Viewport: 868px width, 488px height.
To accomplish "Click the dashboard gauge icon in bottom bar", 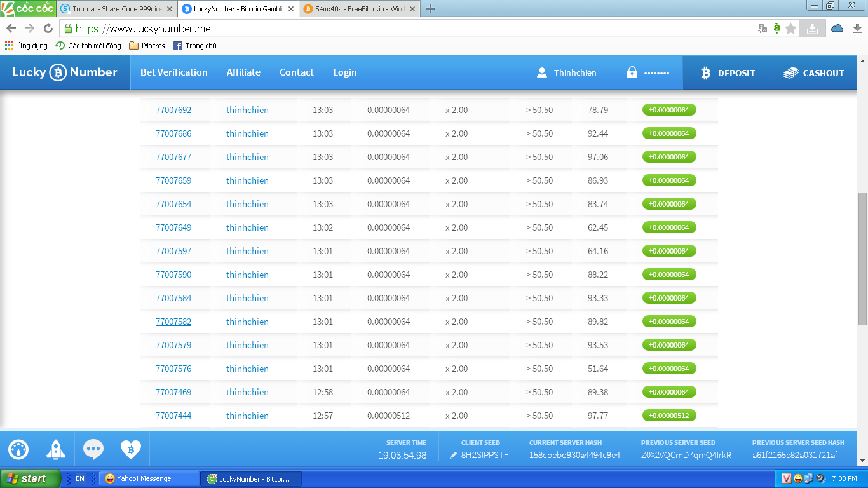I will coord(18,450).
